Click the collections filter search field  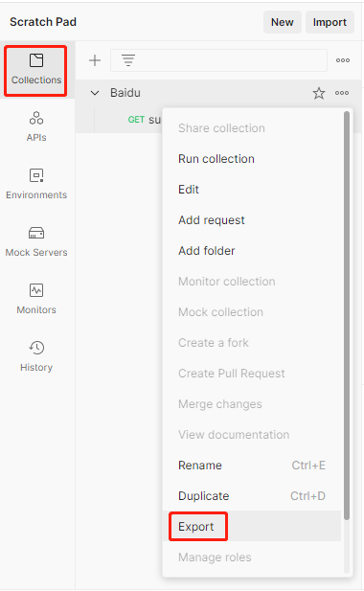(x=218, y=60)
